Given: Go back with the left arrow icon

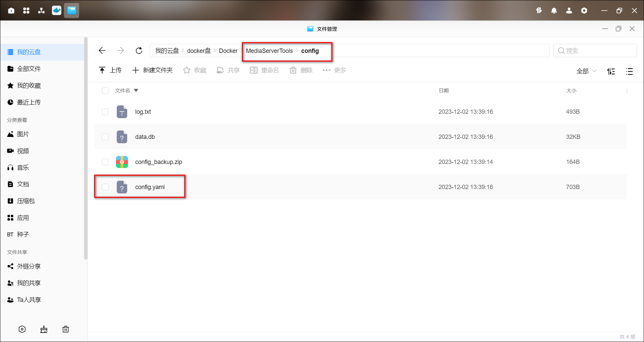Looking at the screenshot, I should (102, 51).
